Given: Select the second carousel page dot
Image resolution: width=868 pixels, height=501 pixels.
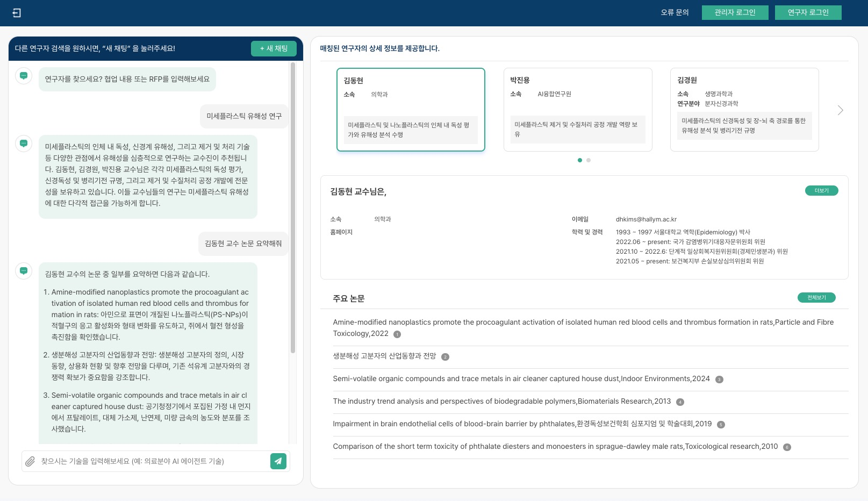Looking at the screenshot, I should click(x=589, y=160).
